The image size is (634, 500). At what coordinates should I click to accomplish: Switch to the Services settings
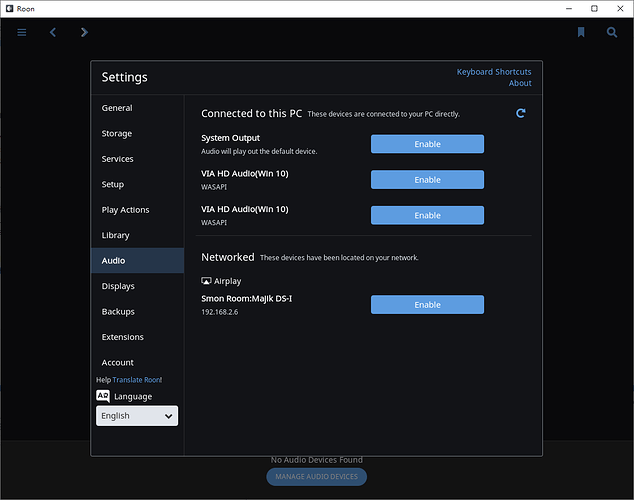tap(137, 159)
